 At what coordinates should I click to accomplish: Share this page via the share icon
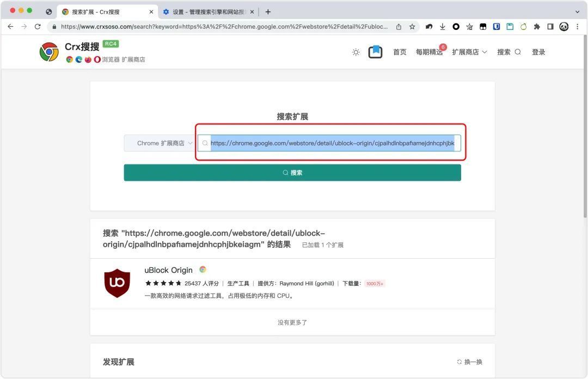399,27
